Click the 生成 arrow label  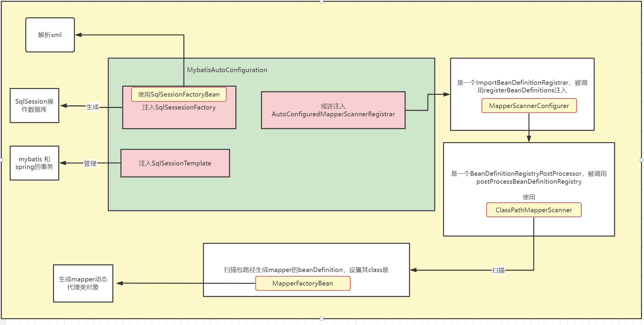pos(92,107)
